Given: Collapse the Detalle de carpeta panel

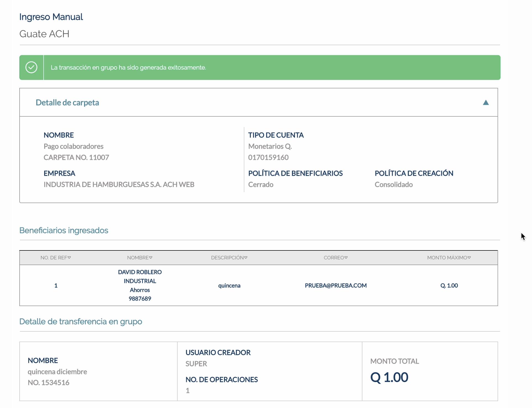Looking at the screenshot, I should [x=486, y=103].
